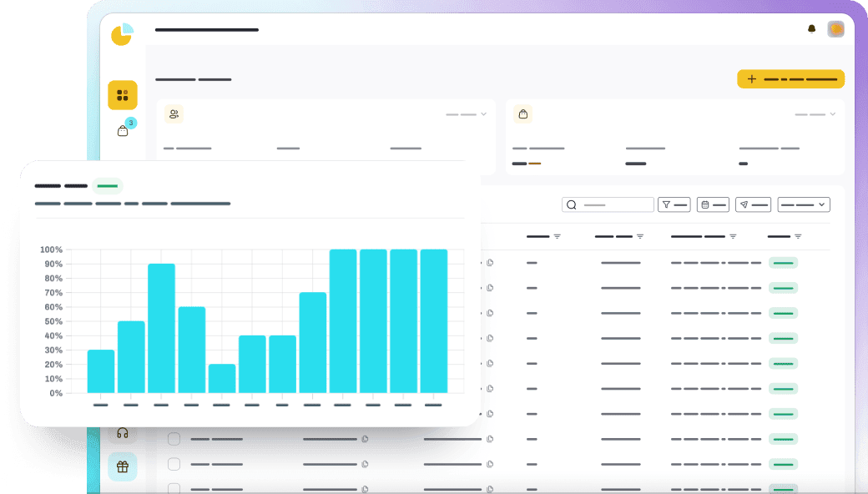Open the dropdown at right end of table toolbar
This screenshot has height=494, width=868.
pyautogui.click(x=804, y=204)
